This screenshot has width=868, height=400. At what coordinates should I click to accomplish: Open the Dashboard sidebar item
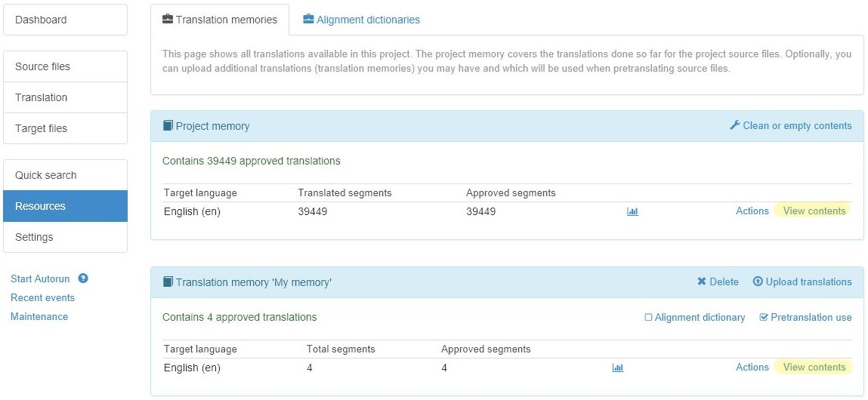(x=65, y=20)
